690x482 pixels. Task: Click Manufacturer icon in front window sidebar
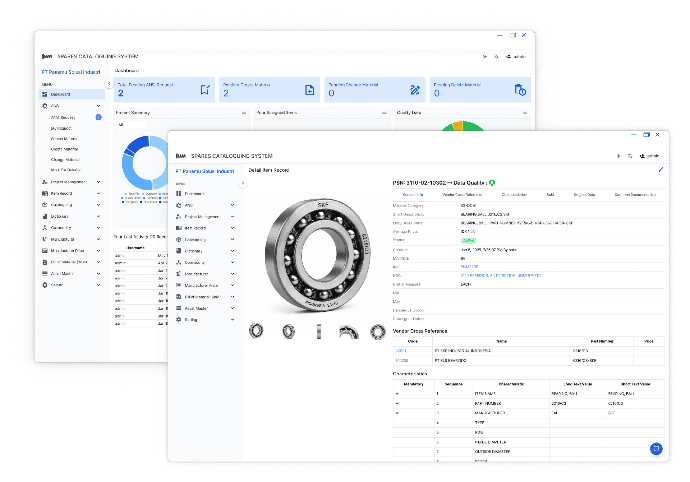coord(178,274)
